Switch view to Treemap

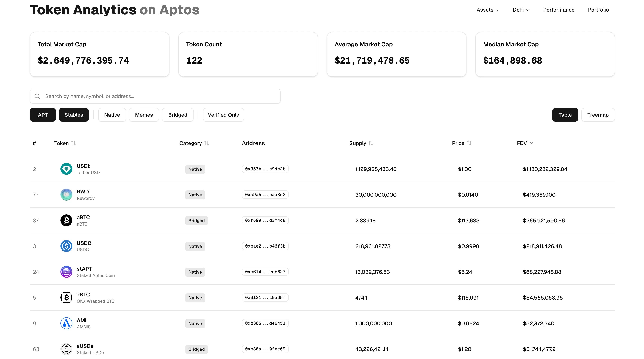coord(598,115)
